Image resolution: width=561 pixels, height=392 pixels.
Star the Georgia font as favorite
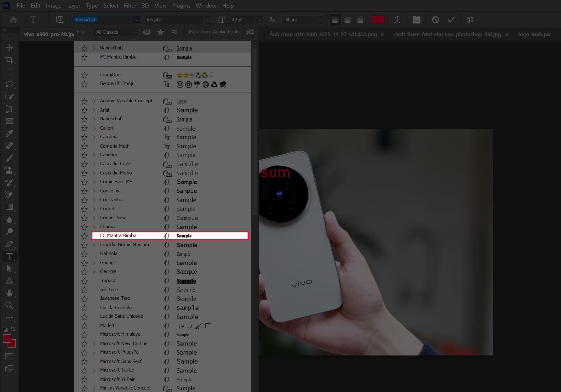tap(84, 271)
